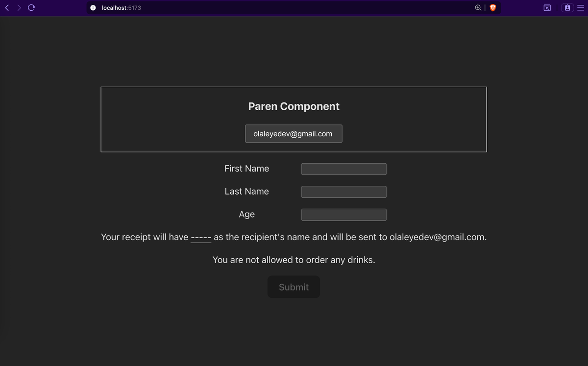Click the First Name label
This screenshot has height=366, width=588.
coord(246,169)
